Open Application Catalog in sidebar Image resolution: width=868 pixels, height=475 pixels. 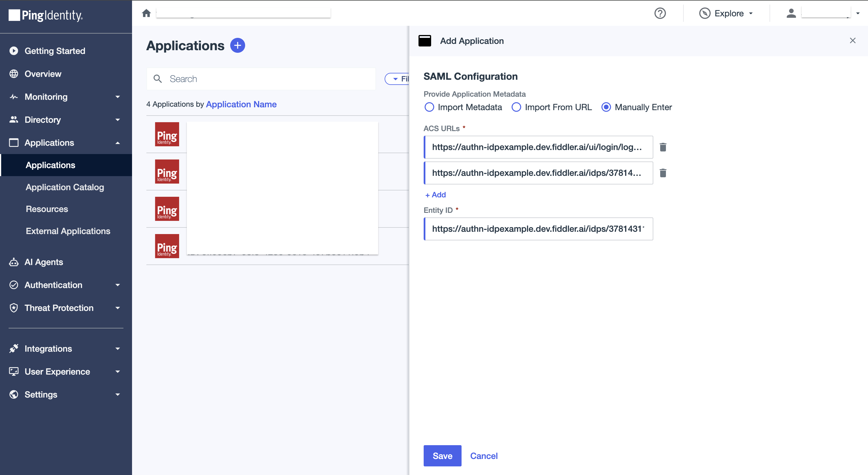pos(65,187)
